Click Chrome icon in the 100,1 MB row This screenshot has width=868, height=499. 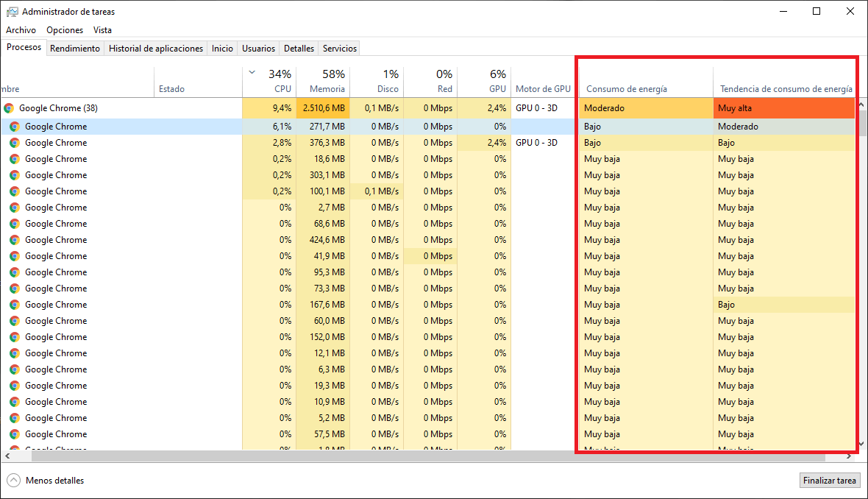[x=15, y=191]
